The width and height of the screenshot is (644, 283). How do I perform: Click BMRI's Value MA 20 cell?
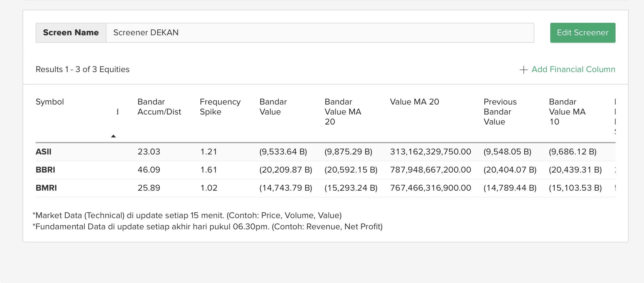pyautogui.click(x=430, y=188)
